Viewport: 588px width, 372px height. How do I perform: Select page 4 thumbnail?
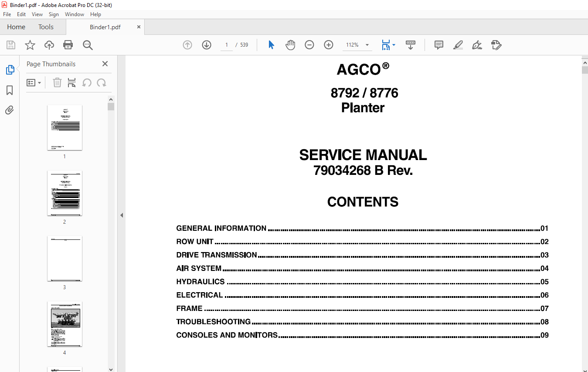tap(65, 324)
